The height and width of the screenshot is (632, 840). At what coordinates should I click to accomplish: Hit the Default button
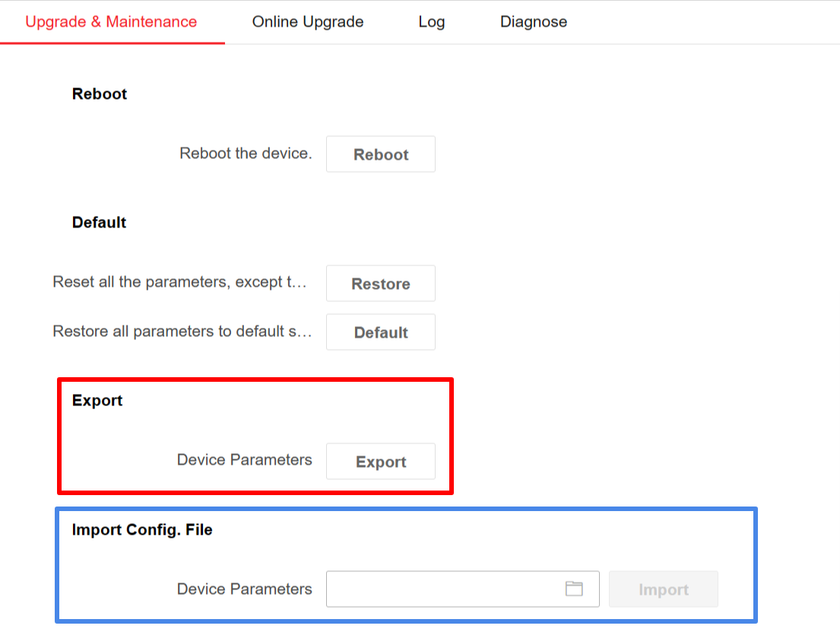pos(380,332)
